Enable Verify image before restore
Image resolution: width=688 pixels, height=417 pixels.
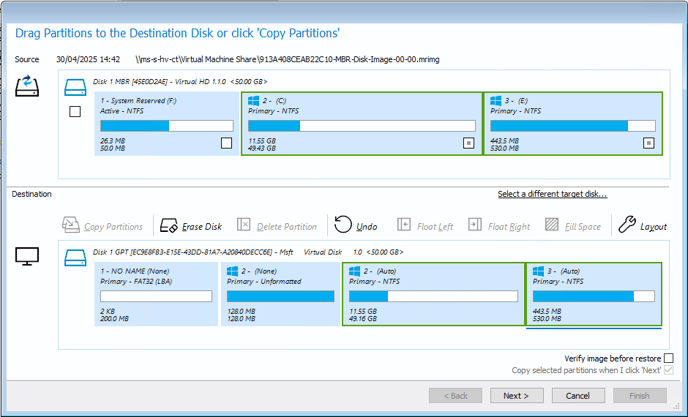[668, 358]
